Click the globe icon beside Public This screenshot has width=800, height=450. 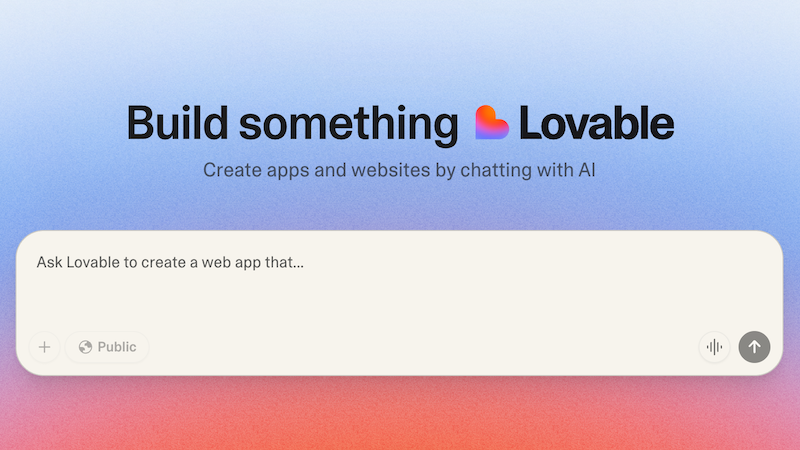point(85,347)
